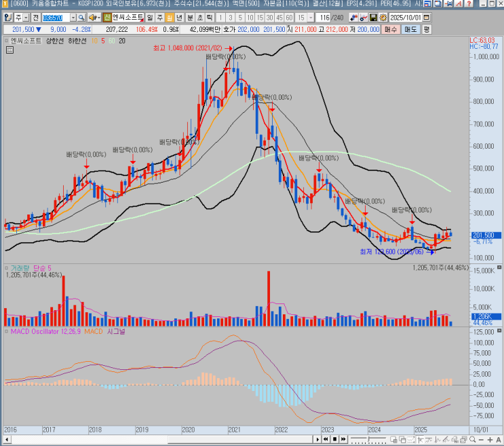Screen dimensions: 504x446
Task: Toggle the yearly (년) period button
Action: (x=179, y=18)
